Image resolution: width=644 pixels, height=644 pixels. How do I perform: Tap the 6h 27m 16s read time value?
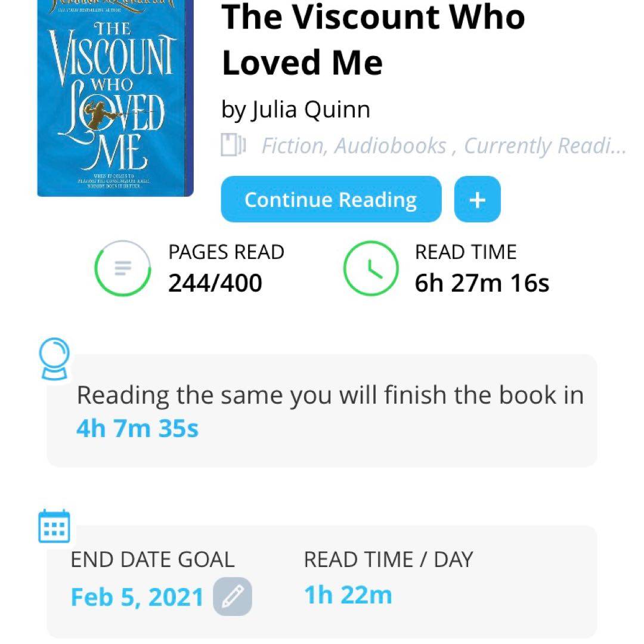(x=482, y=283)
